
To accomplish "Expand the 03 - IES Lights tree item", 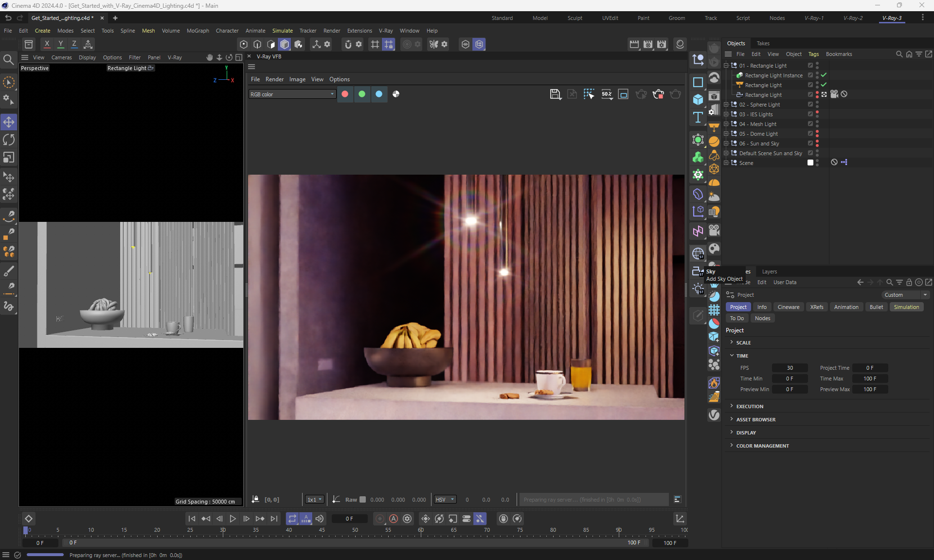I will (x=726, y=114).
